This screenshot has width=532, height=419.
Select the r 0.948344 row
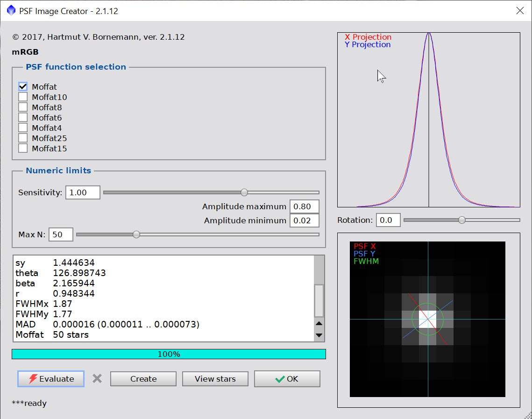(x=164, y=293)
